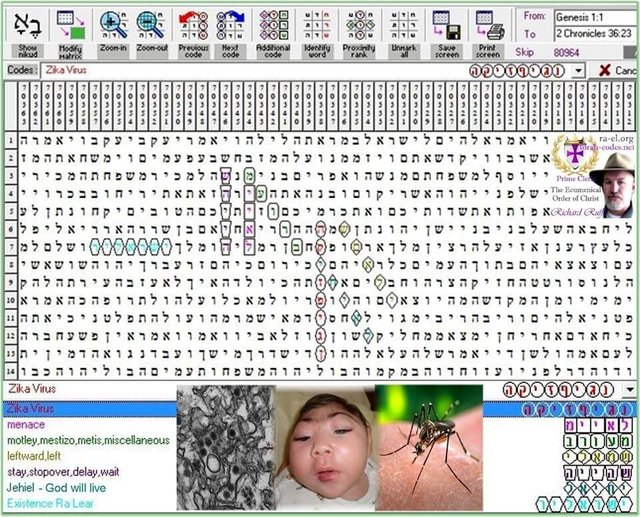Select the 'stay,stopover,delay,wait' row

pyautogui.click(x=63, y=472)
